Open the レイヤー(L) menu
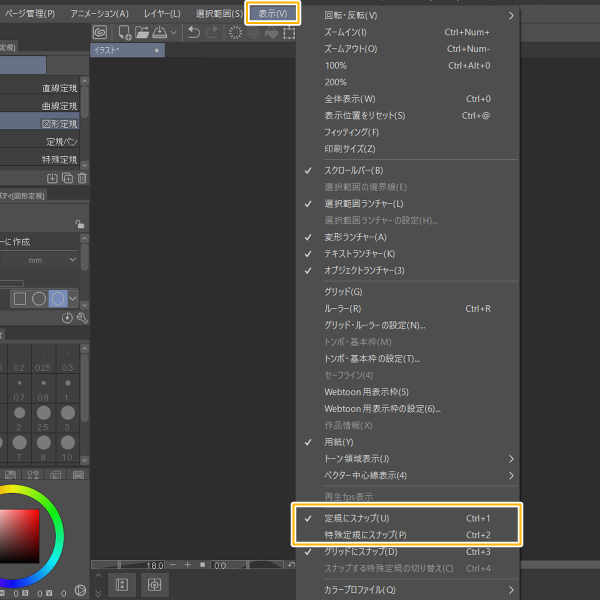The image size is (600, 600). click(x=162, y=14)
